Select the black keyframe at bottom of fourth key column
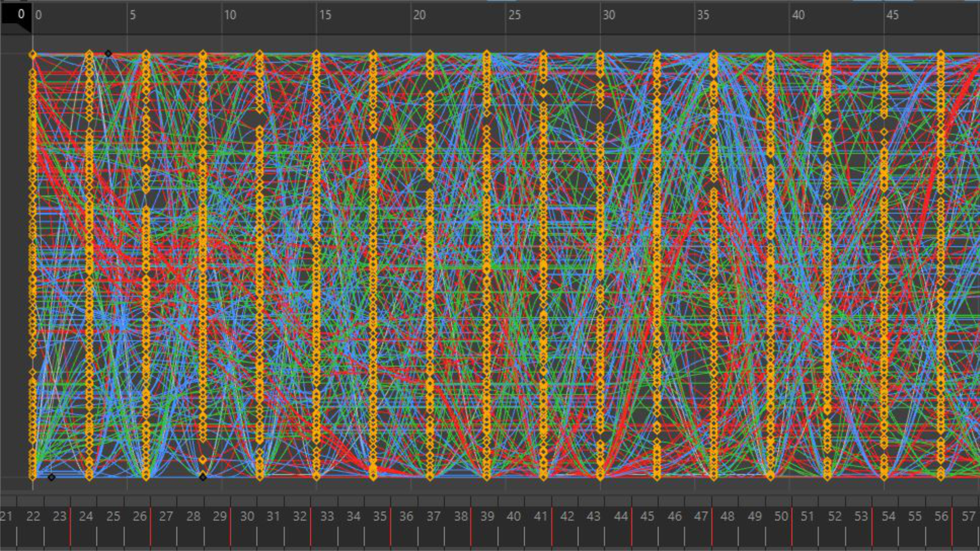Image resolution: width=980 pixels, height=551 pixels. coord(203,478)
